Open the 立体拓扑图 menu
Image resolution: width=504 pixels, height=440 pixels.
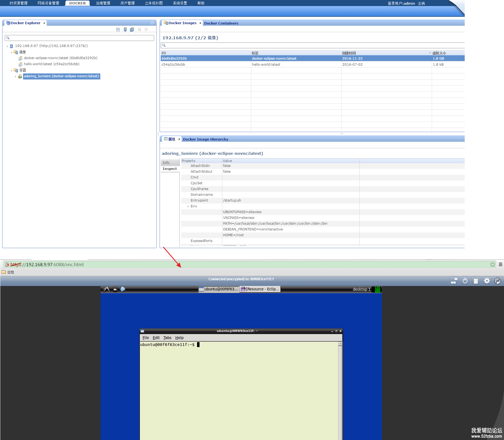click(154, 3)
